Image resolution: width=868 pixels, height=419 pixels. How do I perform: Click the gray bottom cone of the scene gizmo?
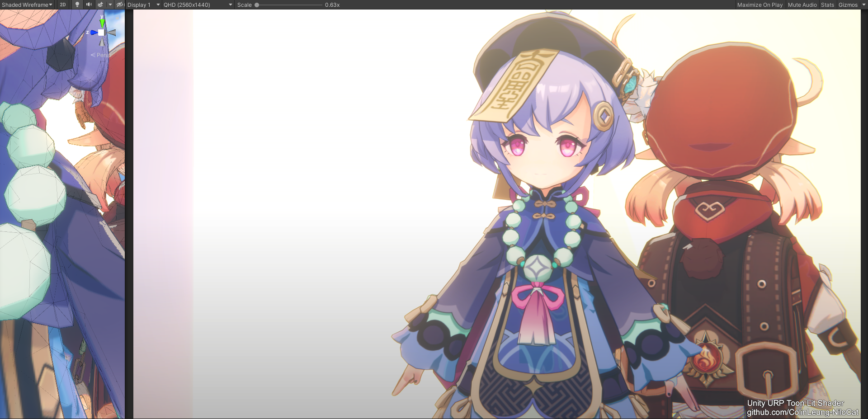coord(102,42)
